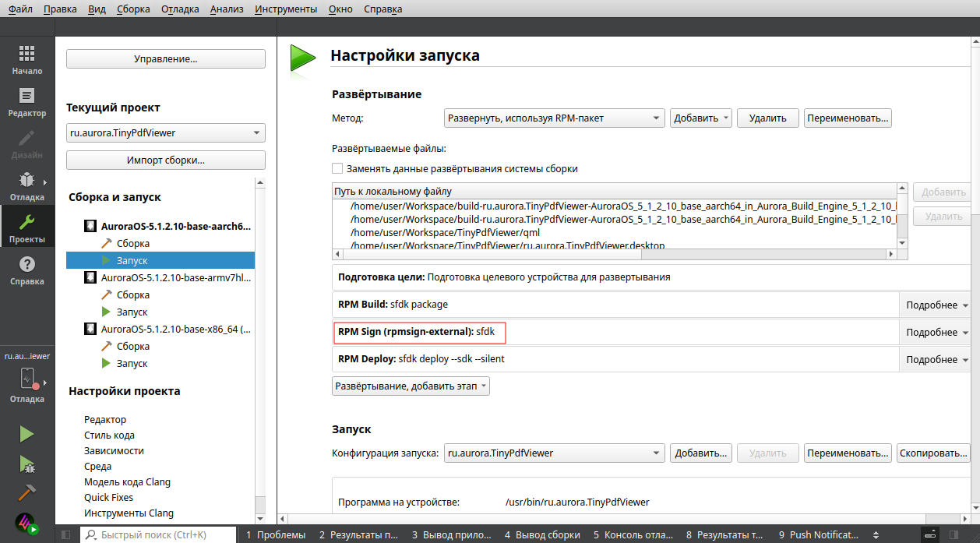Open the 5 Консоль отладчика output pane

click(x=633, y=535)
